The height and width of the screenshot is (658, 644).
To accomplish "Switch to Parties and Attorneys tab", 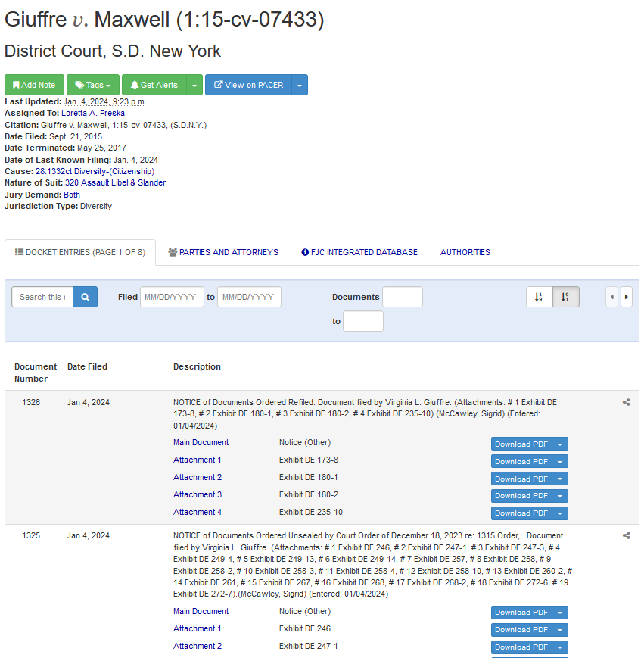I will click(x=223, y=252).
